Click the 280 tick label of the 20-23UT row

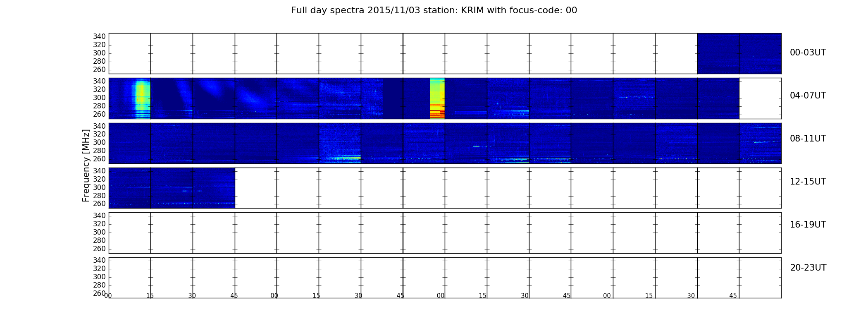click(x=99, y=285)
